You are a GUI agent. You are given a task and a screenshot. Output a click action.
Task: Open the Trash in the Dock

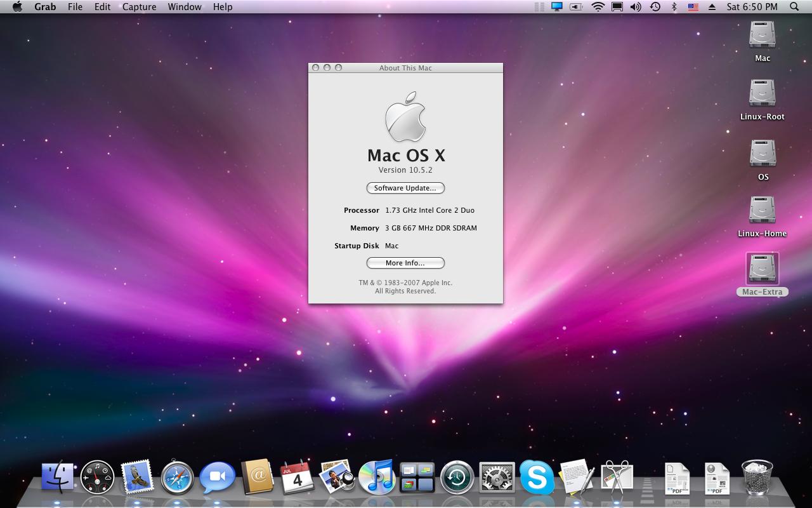click(x=757, y=478)
